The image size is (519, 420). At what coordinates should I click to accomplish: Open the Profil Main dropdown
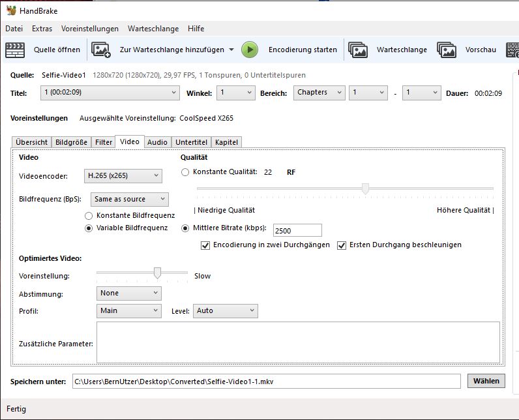tap(129, 311)
